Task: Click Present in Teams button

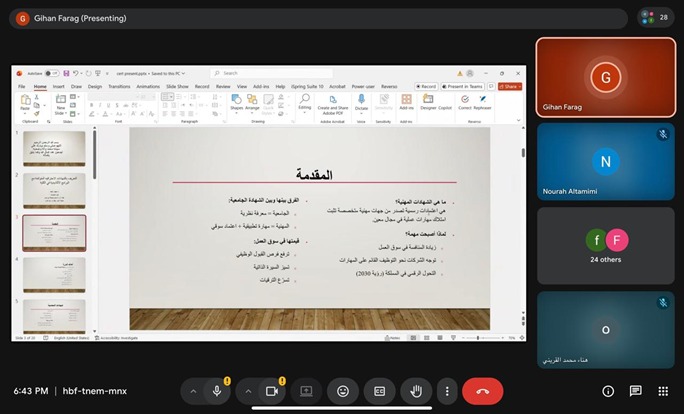Action: point(462,86)
